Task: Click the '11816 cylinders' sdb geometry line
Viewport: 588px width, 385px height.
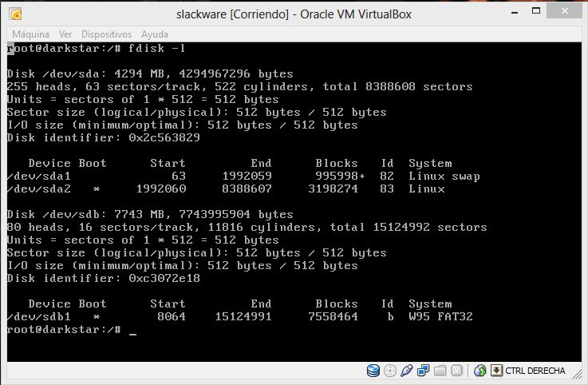Action: click(x=247, y=227)
